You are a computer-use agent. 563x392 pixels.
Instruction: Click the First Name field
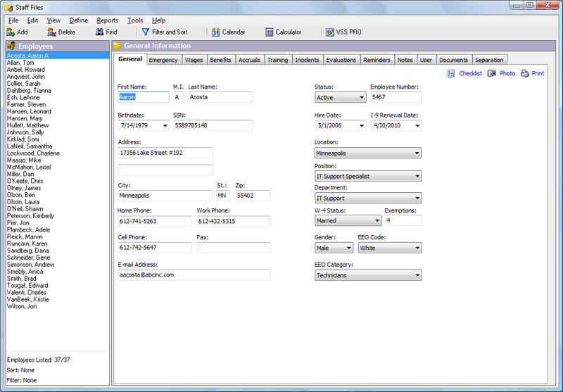pos(144,97)
